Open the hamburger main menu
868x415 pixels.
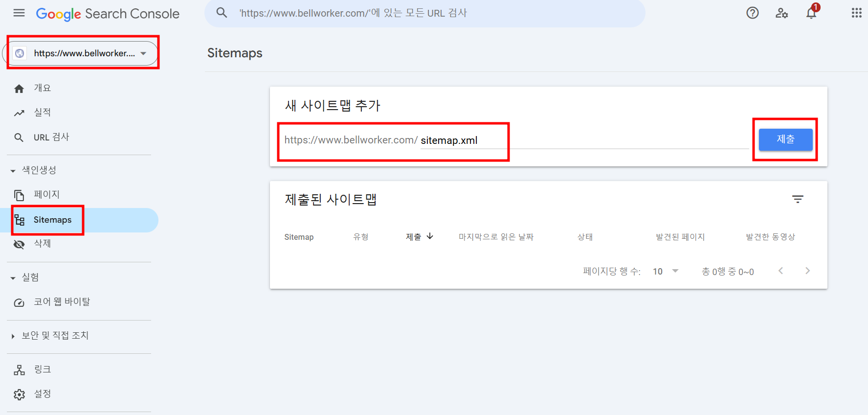(x=19, y=13)
